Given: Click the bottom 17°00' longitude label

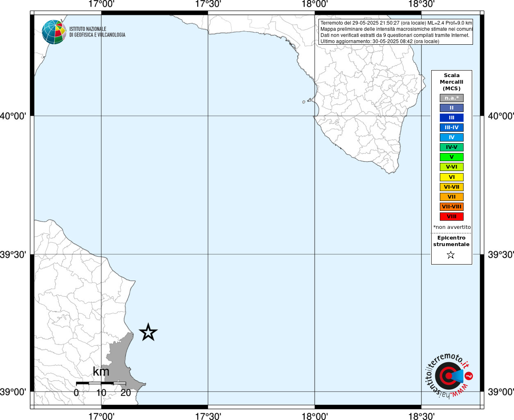Looking at the screenshot, I should click(x=101, y=416).
